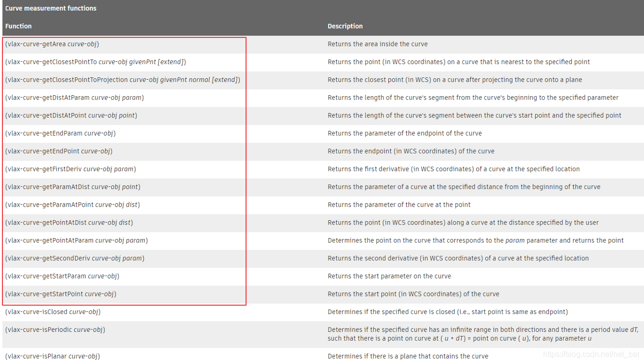The height and width of the screenshot is (363, 644).
Task: Click 'Returns the endpoint (in WCS coordinates)' description
Action: [x=411, y=151]
